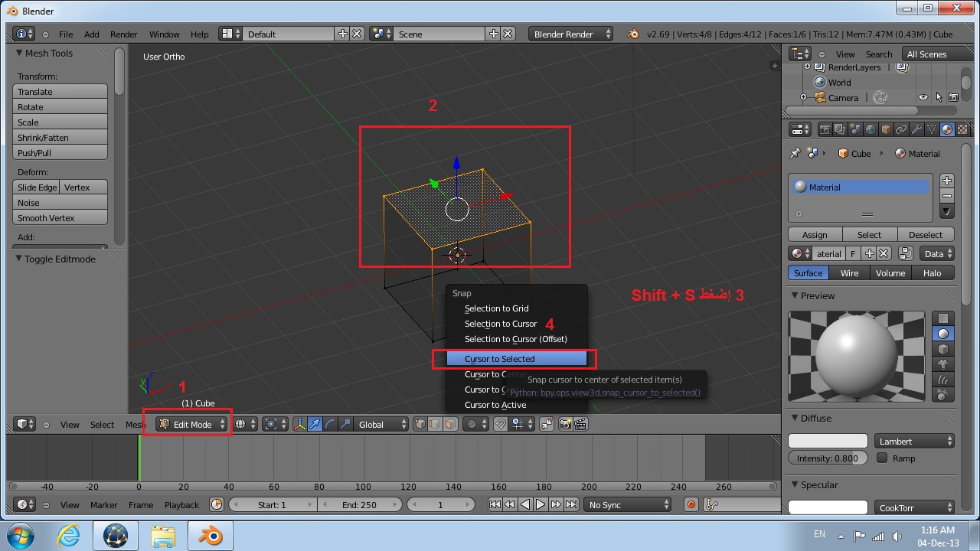Click the Shrink/Fatten button
The image size is (980, 551).
[x=60, y=137]
